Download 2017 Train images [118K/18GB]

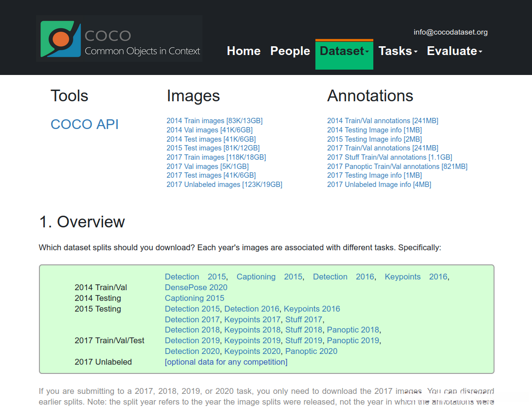216,157
